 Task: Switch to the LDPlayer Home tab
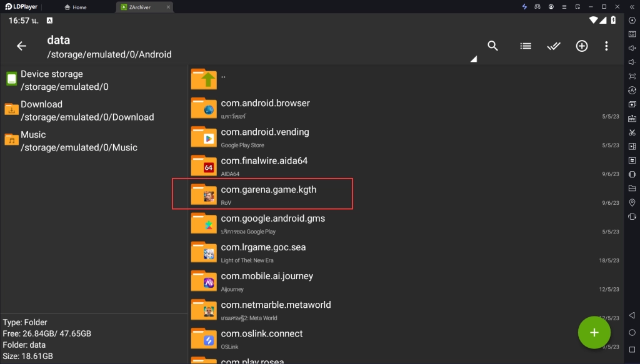76,7
